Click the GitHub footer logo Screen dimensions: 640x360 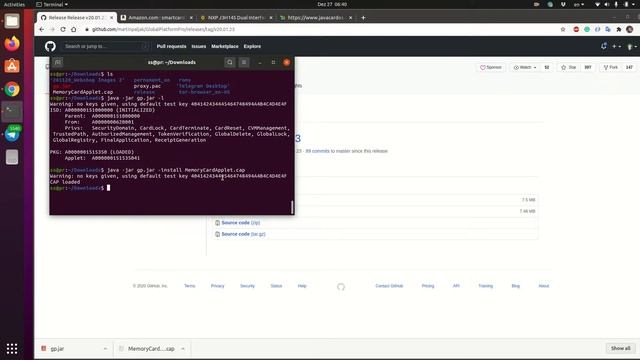(x=341, y=287)
